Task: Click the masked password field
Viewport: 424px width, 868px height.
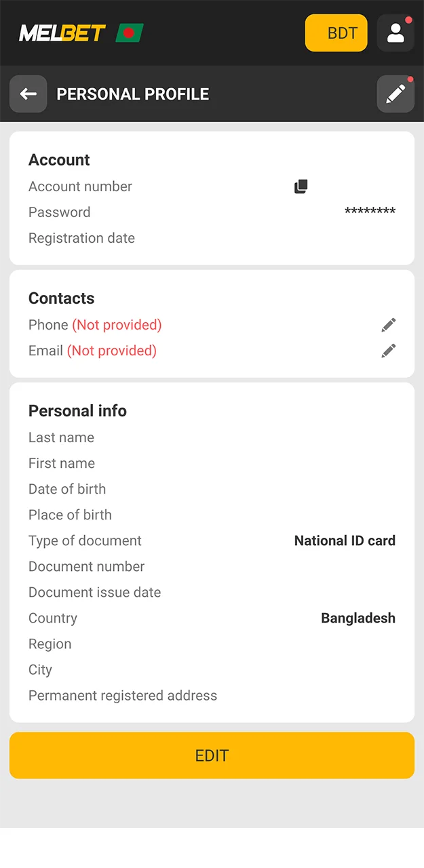Action: tap(370, 212)
